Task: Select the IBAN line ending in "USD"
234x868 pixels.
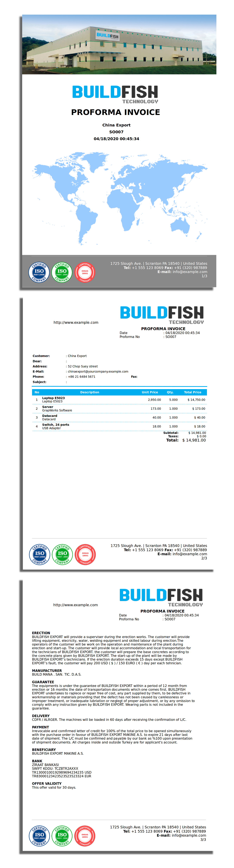Action: pos(62,772)
